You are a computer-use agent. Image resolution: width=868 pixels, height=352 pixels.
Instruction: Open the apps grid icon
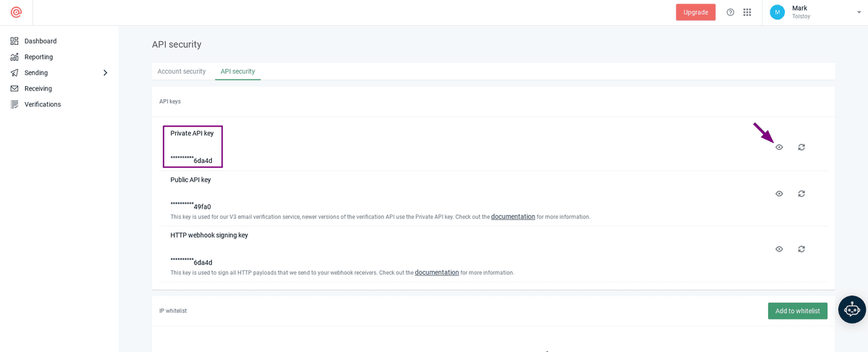pos(747,12)
